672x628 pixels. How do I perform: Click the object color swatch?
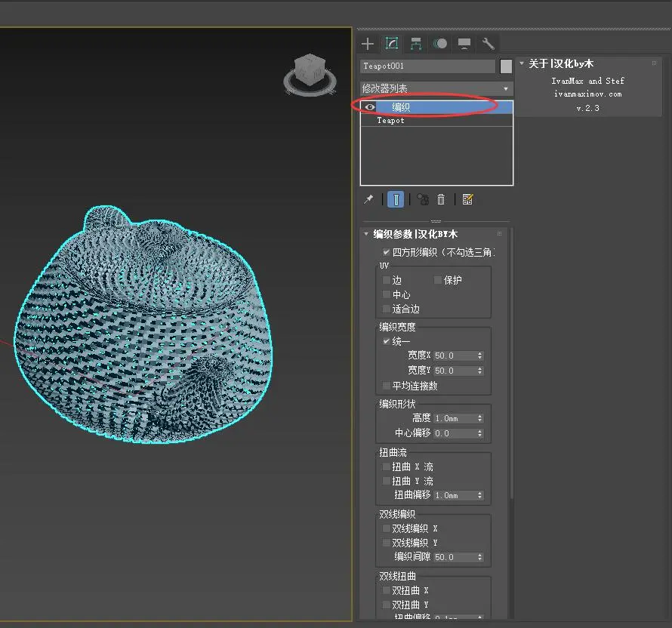coord(506,66)
